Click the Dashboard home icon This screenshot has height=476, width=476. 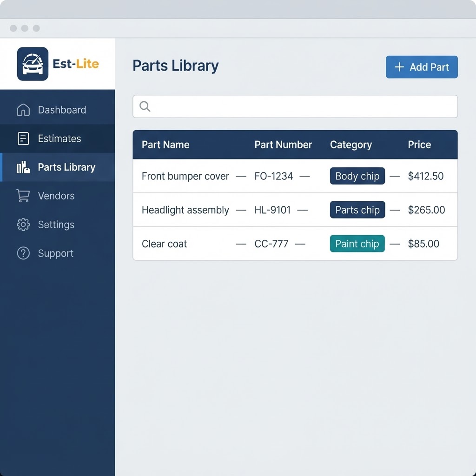23,110
